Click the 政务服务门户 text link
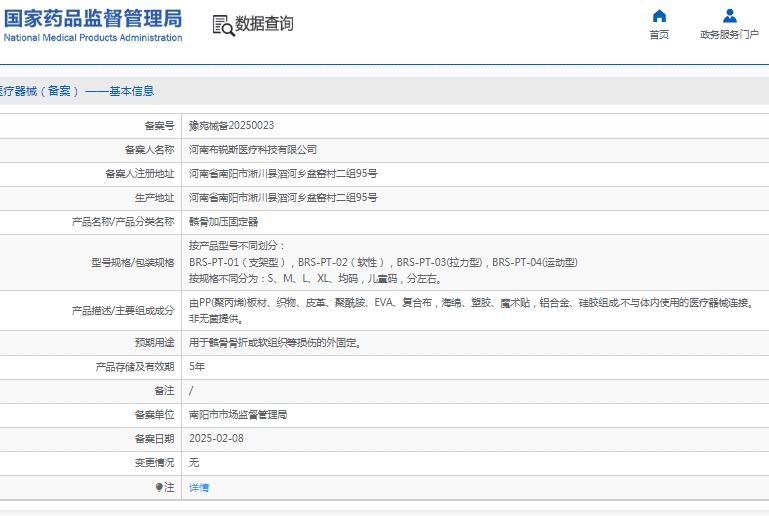Screen dimensions: 769x516 click(x=729, y=34)
